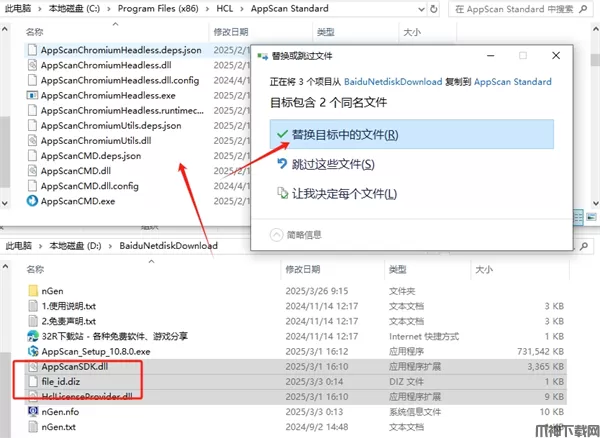600x438 pixels.
Task: Click chevron after 本地磁盘 (D:) in the breadcrumb
Action: (x=110, y=246)
